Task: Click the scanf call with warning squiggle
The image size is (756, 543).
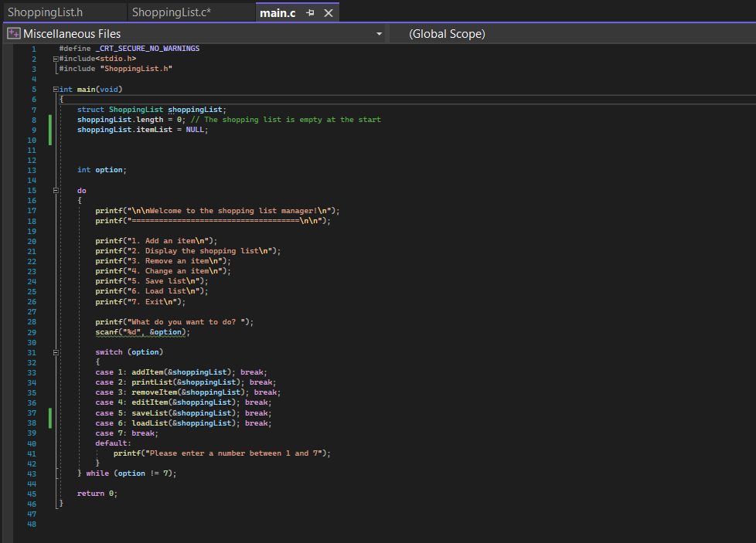Action: [x=108, y=332]
